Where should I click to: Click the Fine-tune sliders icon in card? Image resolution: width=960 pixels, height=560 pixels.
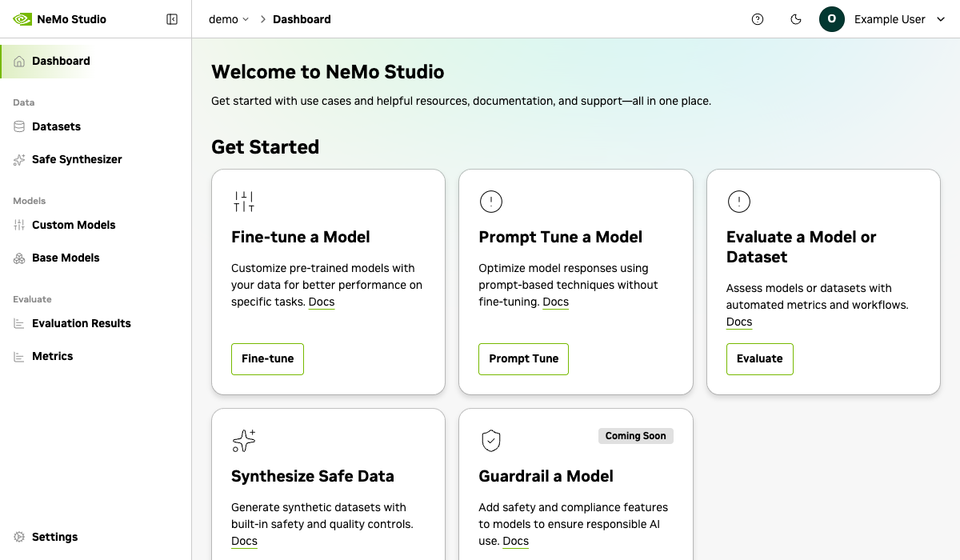(x=244, y=202)
